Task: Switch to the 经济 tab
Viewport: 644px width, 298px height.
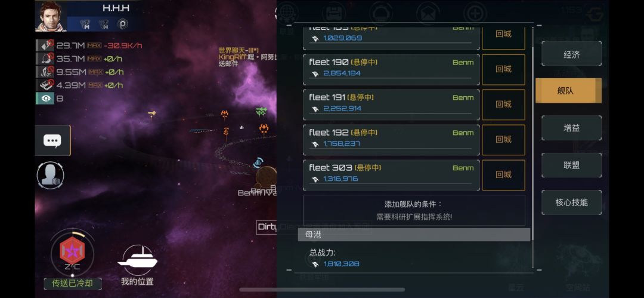Action: [x=571, y=54]
